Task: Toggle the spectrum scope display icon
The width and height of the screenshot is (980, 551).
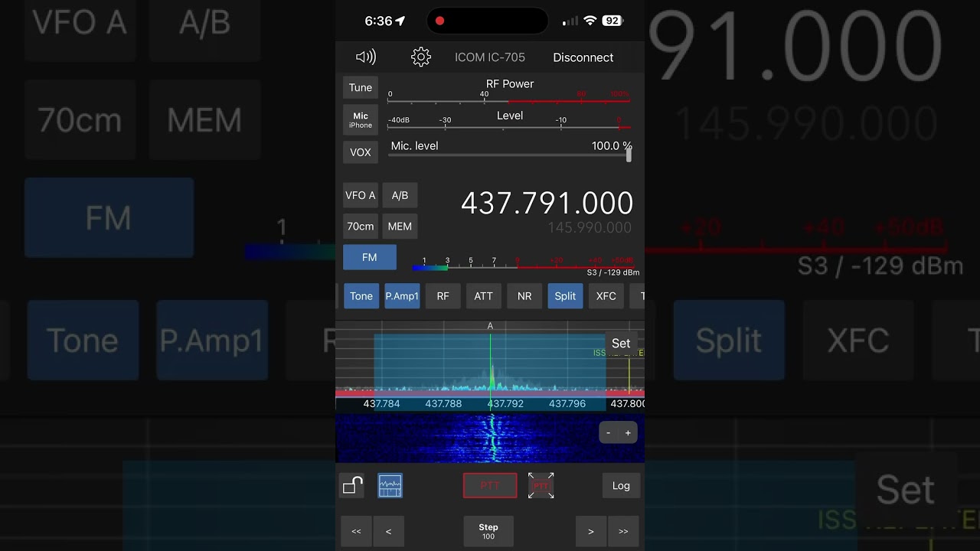Action: click(x=390, y=485)
